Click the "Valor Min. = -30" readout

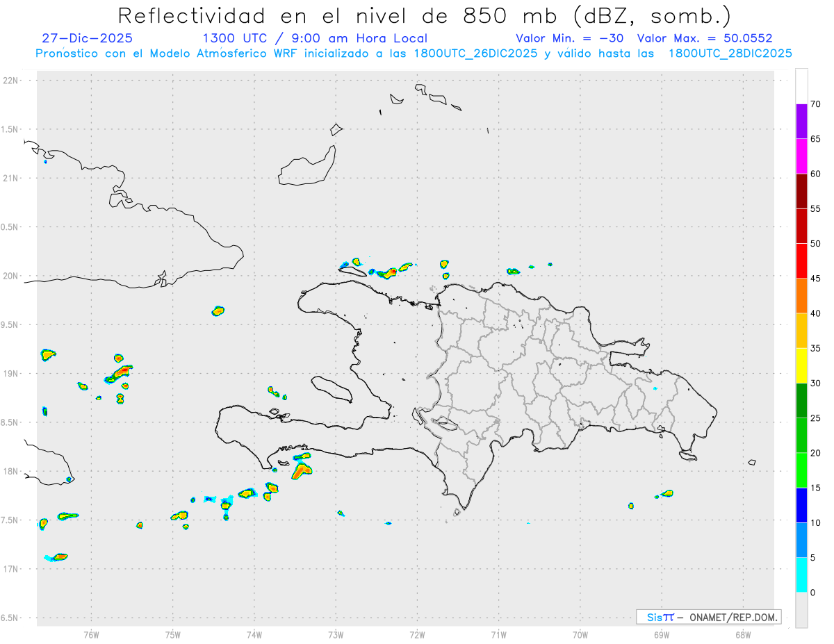tap(569, 38)
